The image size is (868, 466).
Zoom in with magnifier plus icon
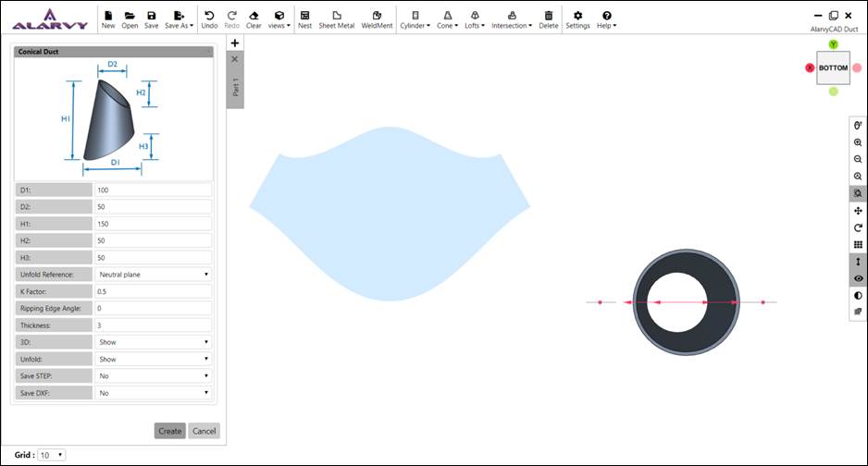pyautogui.click(x=858, y=142)
